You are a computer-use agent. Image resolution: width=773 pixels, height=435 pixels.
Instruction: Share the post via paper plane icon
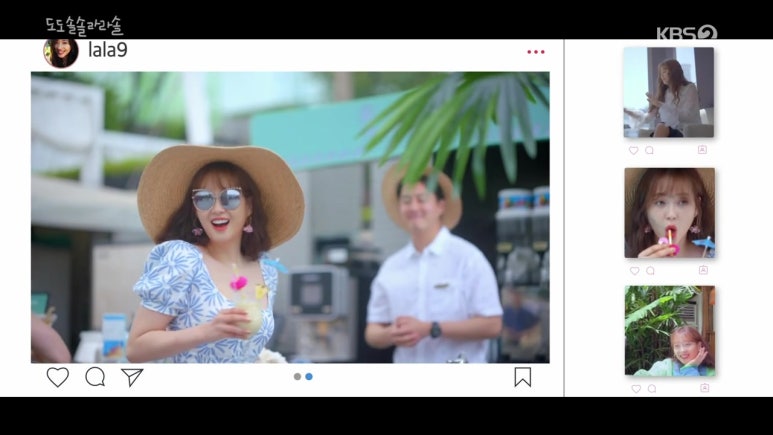click(132, 377)
